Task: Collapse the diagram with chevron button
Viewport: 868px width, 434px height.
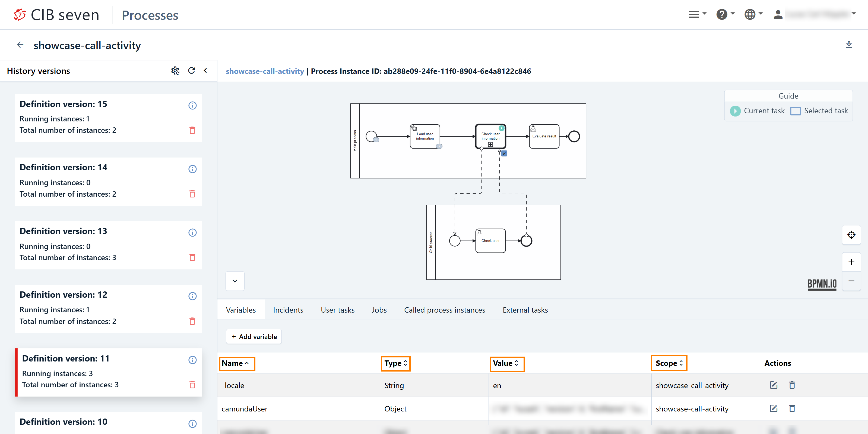Action: pos(235,281)
